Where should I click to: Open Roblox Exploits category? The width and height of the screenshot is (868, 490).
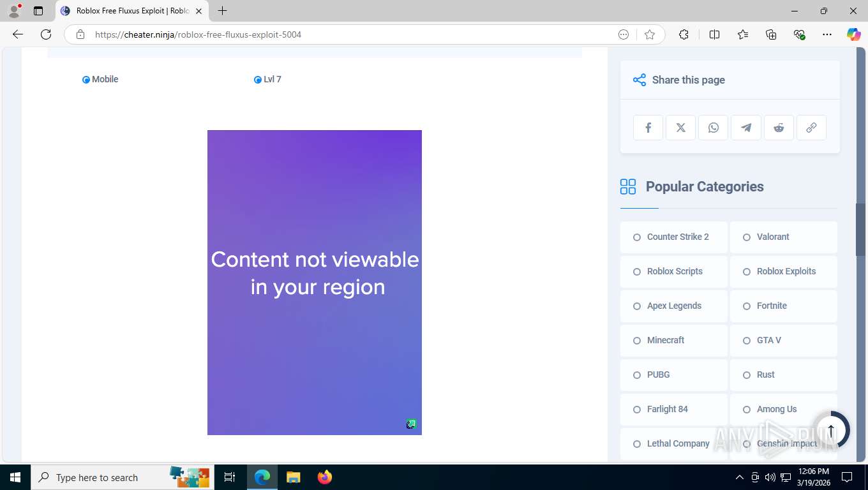pos(784,272)
